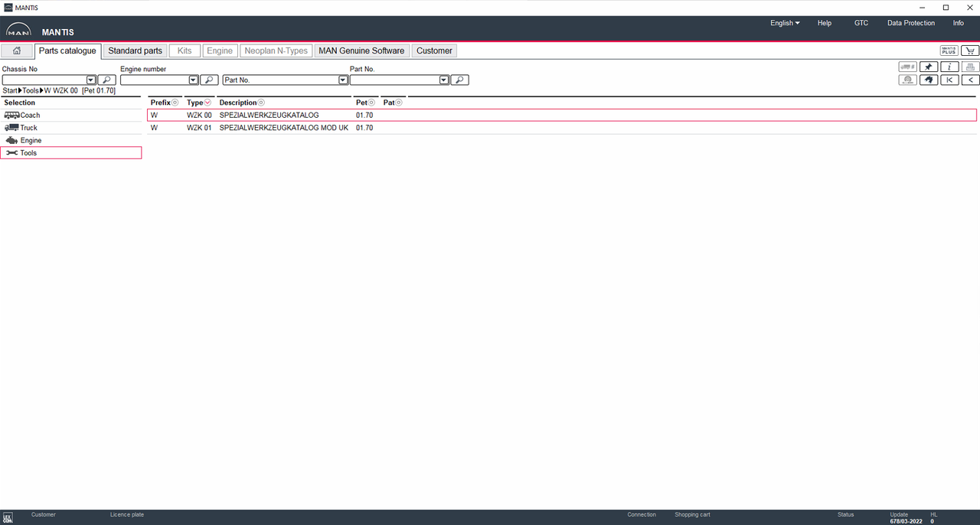Sort by the Prefix column indicator
Screen dimensions: 980x525
(175, 103)
